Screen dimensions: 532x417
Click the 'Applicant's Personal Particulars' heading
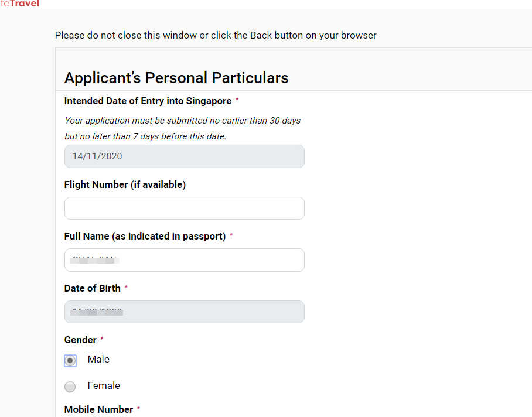pos(176,77)
